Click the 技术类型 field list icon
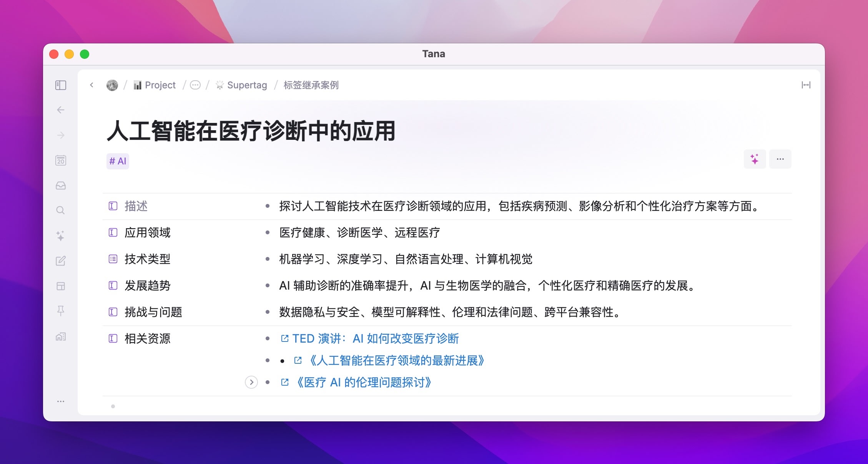 click(113, 259)
